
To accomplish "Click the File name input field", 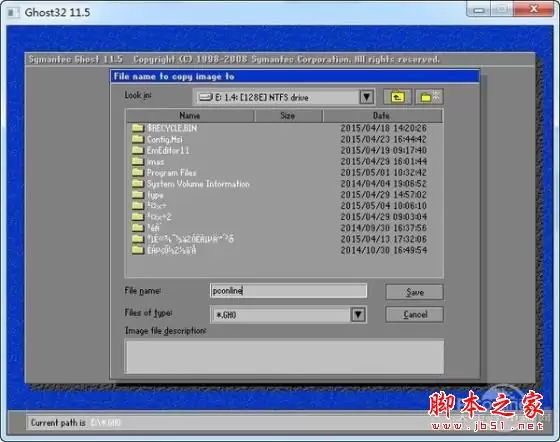I will tap(288, 291).
